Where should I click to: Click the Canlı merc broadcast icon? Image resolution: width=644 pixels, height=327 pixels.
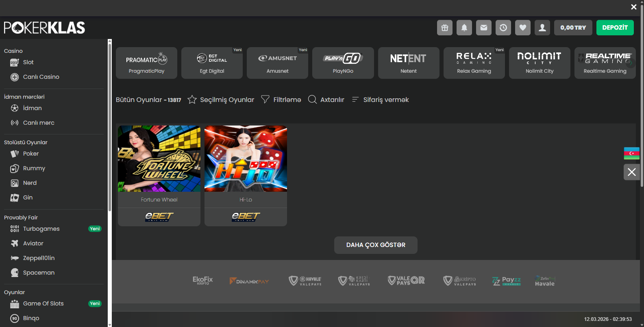(x=15, y=123)
